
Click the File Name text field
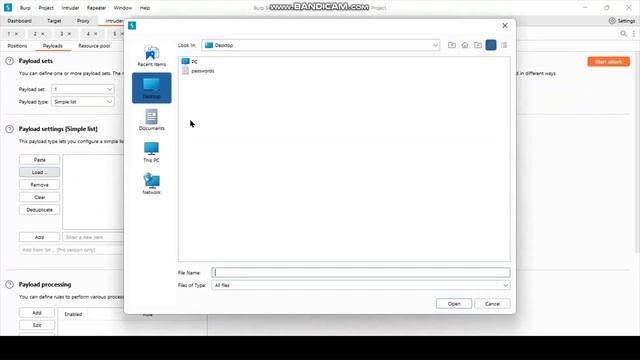pyautogui.click(x=361, y=272)
